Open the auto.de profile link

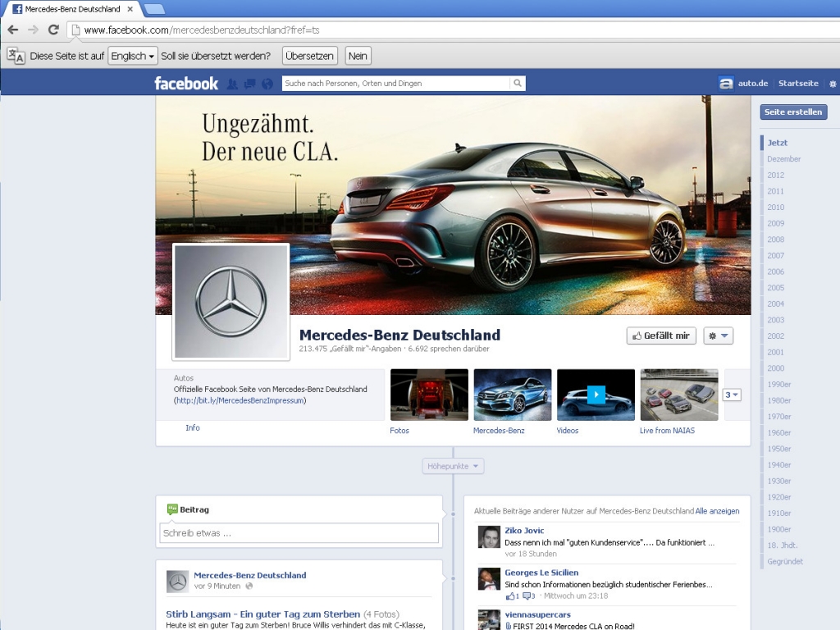point(753,84)
